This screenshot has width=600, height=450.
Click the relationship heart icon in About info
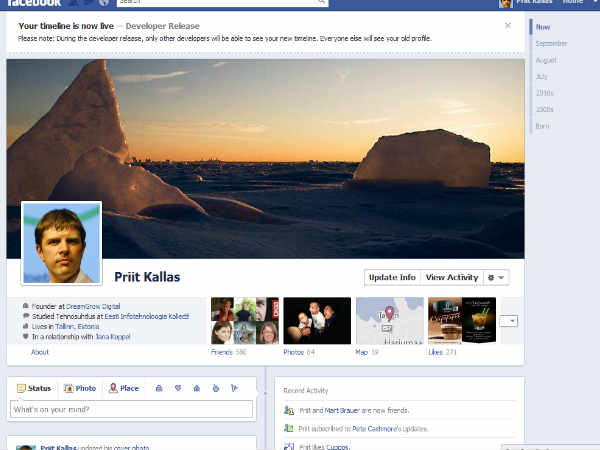click(26, 336)
